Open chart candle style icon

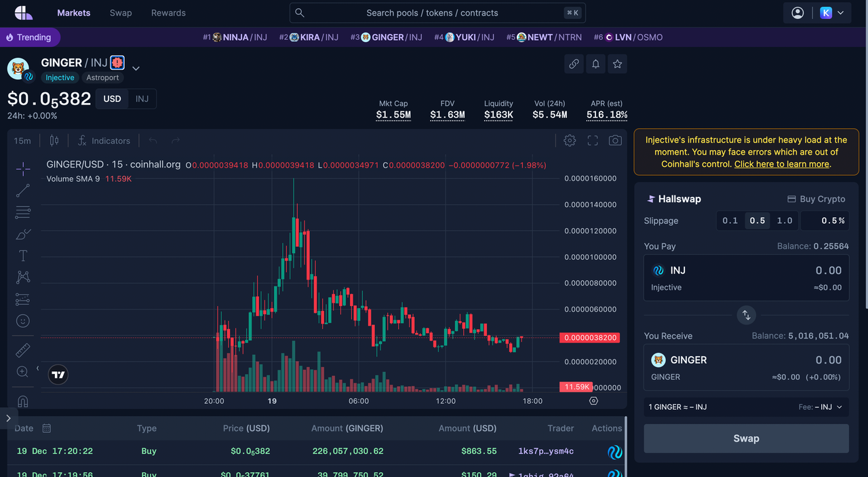click(x=54, y=140)
